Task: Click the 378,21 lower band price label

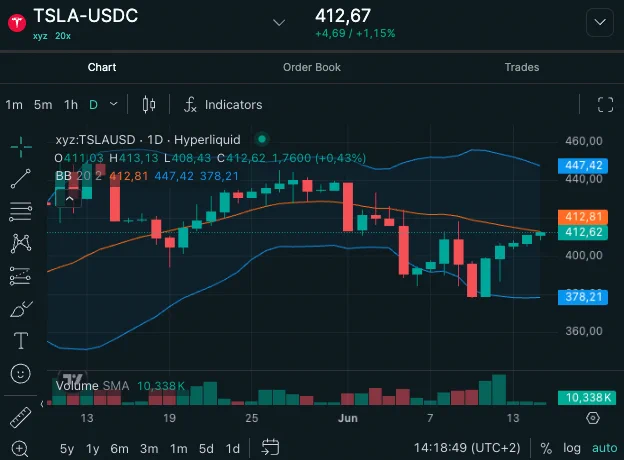Action: point(583,297)
